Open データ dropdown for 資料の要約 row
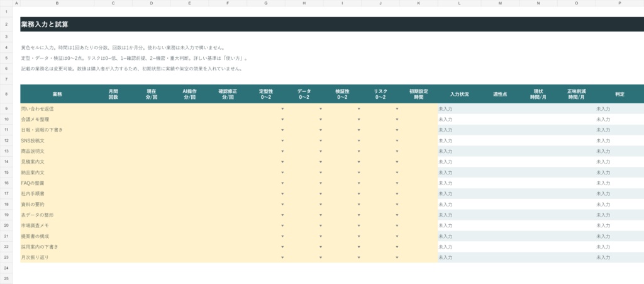 [321, 204]
